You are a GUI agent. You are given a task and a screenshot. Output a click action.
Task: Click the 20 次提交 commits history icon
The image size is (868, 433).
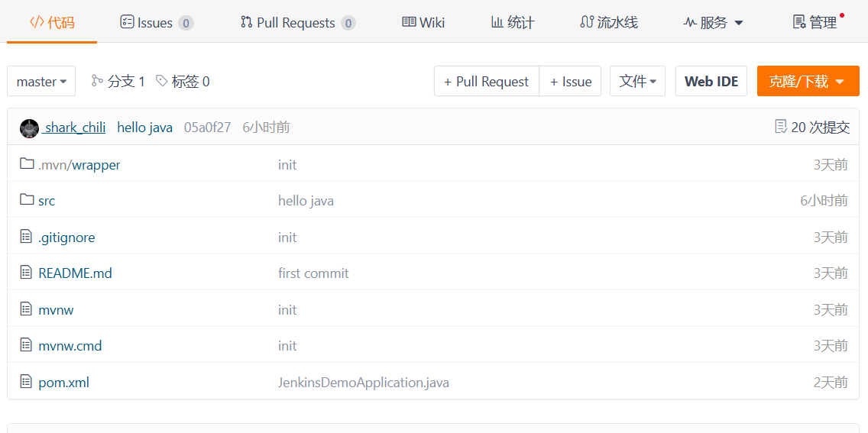(x=781, y=128)
